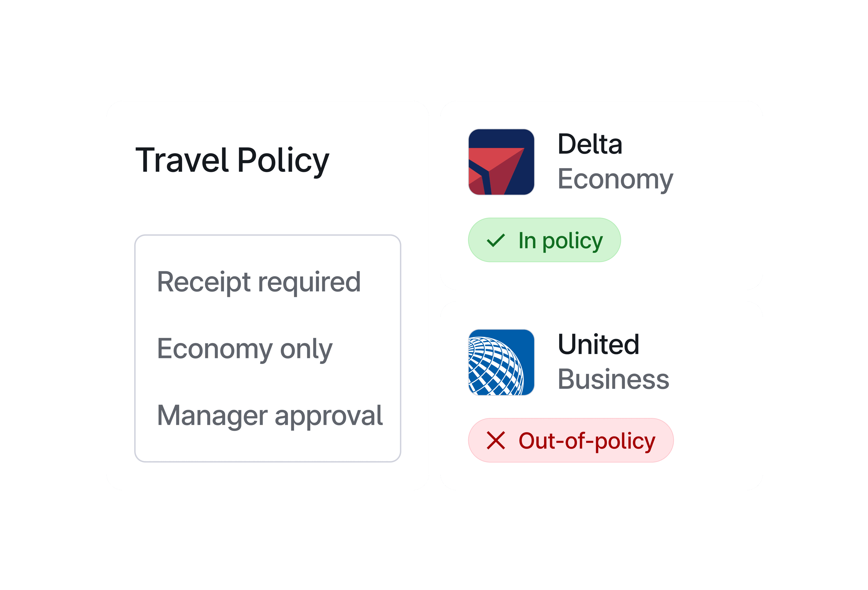Click the Delta airline logo

(501, 162)
